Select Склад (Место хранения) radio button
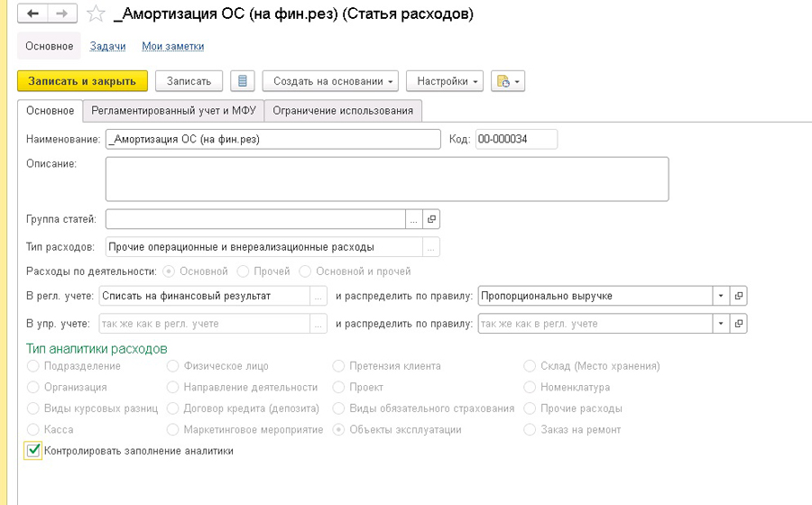 click(530, 366)
